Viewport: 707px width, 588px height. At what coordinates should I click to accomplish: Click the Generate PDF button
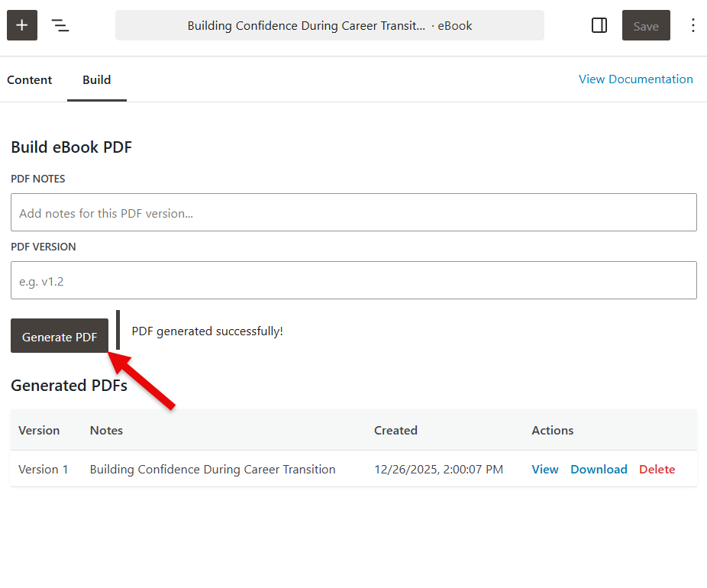point(59,336)
